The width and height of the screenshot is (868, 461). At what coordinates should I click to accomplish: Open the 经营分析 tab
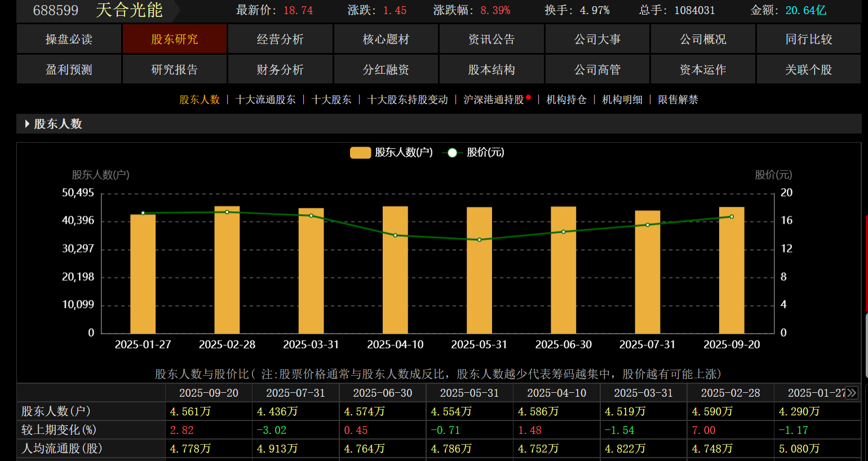pos(280,39)
